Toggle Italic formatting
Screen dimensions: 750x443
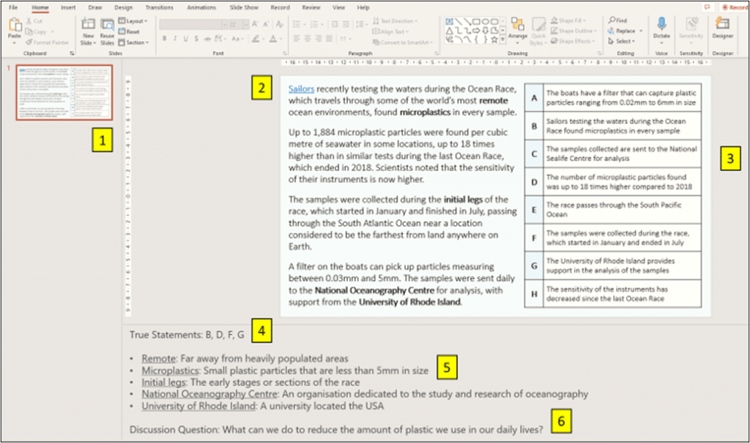[x=175, y=39]
